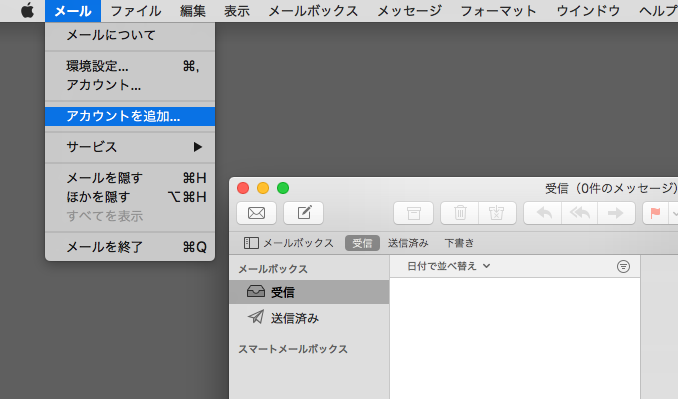678x399 pixels.
Task: Open the フォーマット menu in menu bar
Action: [499, 11]
